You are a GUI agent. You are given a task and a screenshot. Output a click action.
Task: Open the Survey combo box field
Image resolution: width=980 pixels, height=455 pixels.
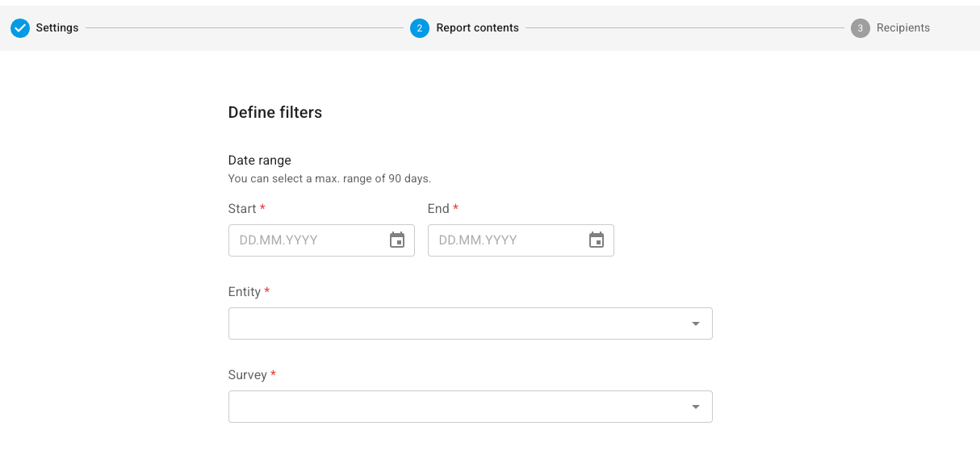point(471,407)
